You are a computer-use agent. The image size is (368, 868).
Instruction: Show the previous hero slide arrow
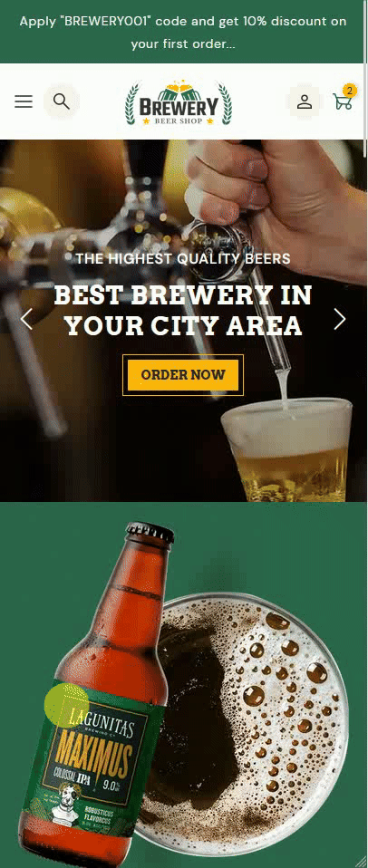pyautogui.click(x=26, y=320)
